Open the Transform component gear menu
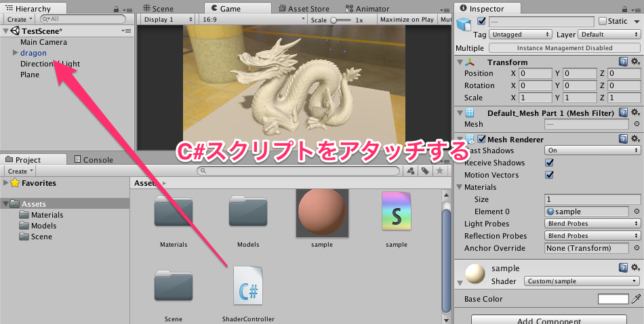The height and width of the screenshot is (324, 644). click(635, 62)
